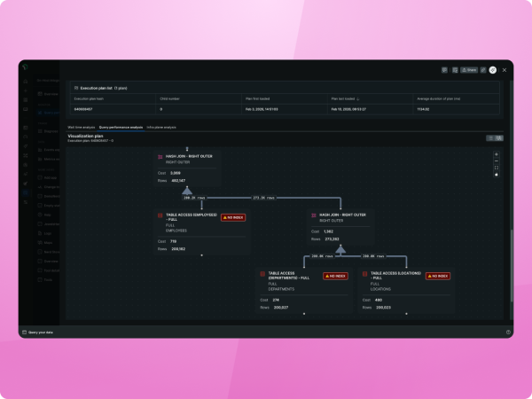
Task: Copy the permalink using the link icon
Action: pos(483,70)
